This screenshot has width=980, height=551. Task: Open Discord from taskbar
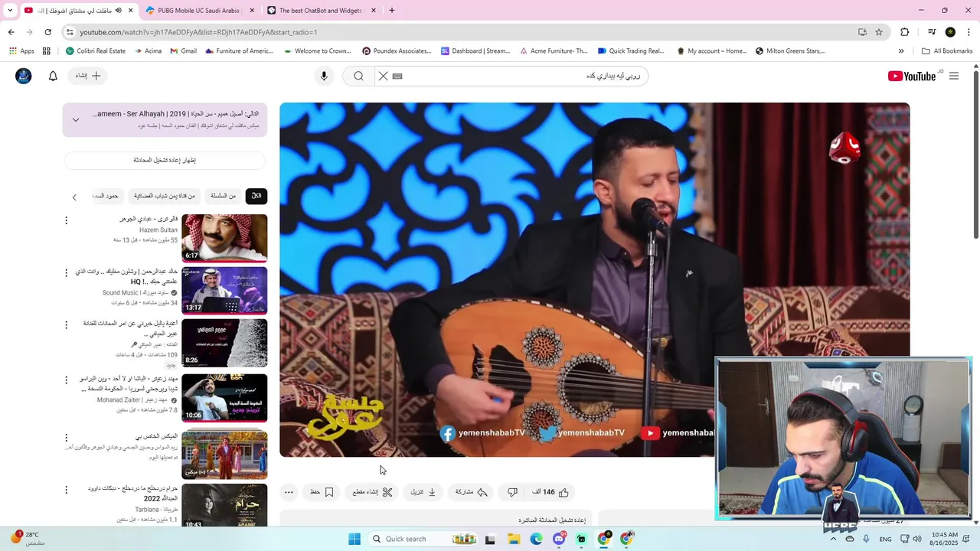coord(559,539)
